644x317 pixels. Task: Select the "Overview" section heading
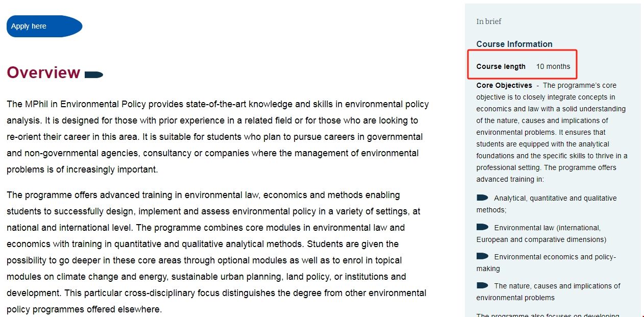[x=43, y=73]
